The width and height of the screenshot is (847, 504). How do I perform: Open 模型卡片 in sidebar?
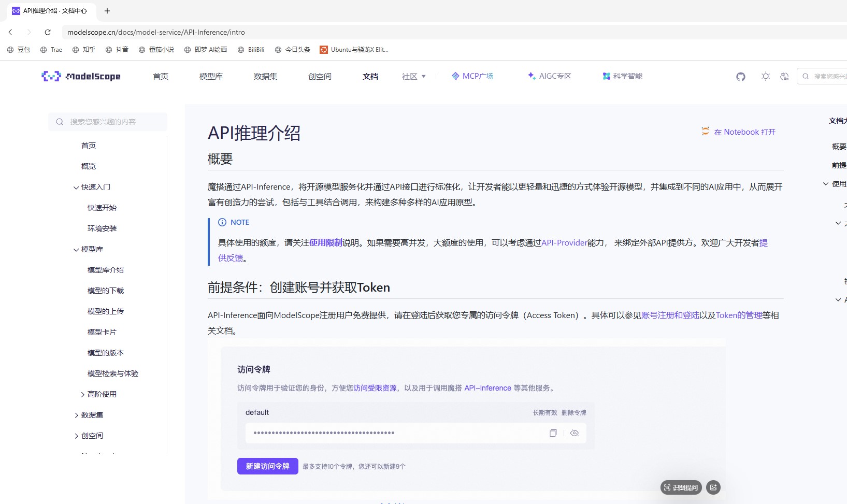click(x=102, y=332)
